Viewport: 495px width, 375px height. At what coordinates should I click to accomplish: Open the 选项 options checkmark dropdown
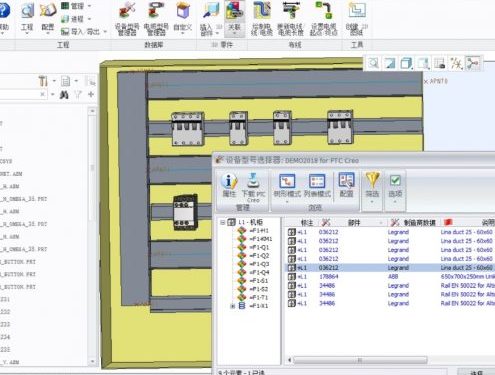(x=395, y=188)
